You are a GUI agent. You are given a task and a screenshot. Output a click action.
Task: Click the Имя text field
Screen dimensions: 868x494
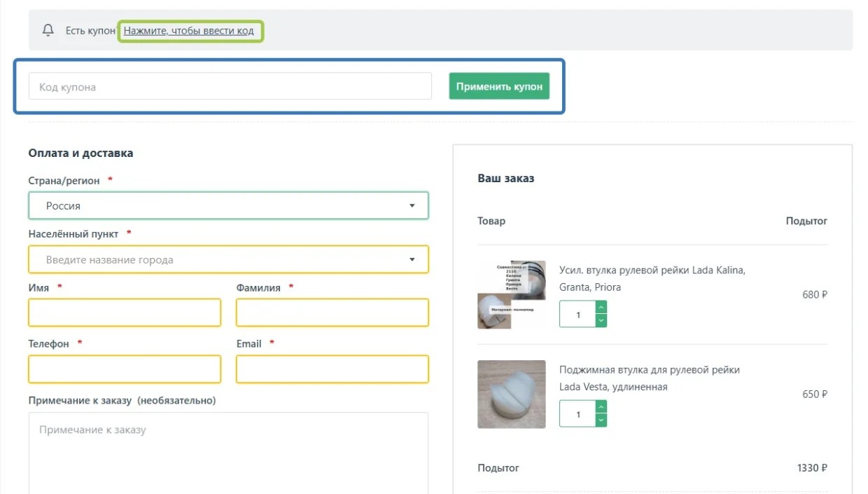[125, 313]
